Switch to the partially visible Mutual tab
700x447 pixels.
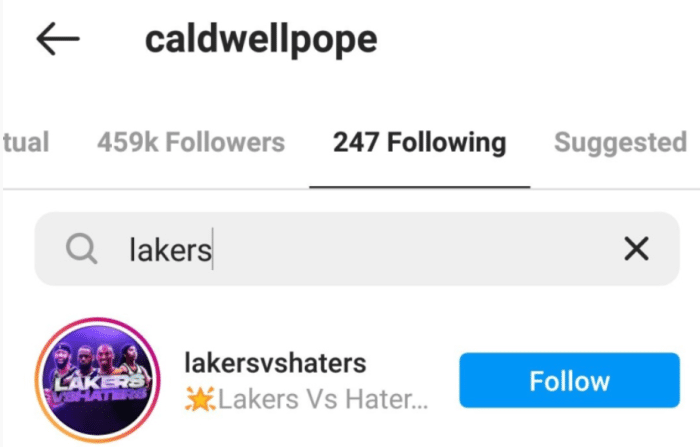tap(26, 142)
